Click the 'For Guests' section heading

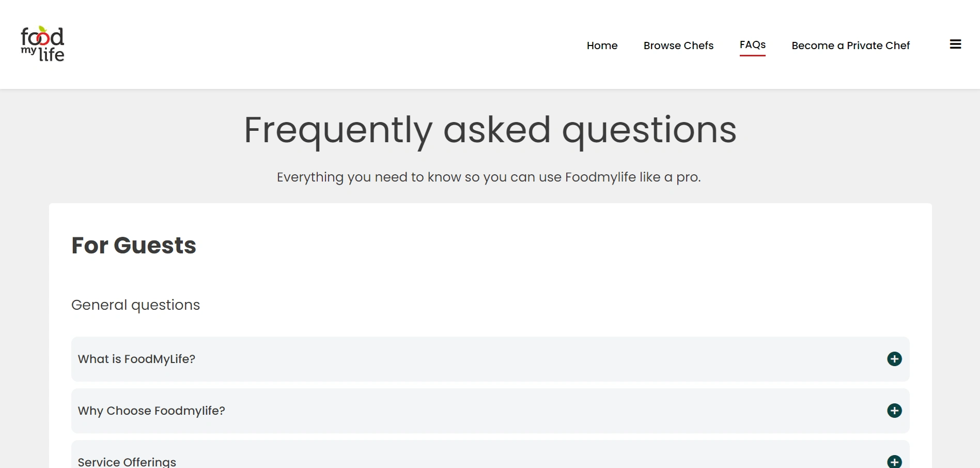point(134,245)
